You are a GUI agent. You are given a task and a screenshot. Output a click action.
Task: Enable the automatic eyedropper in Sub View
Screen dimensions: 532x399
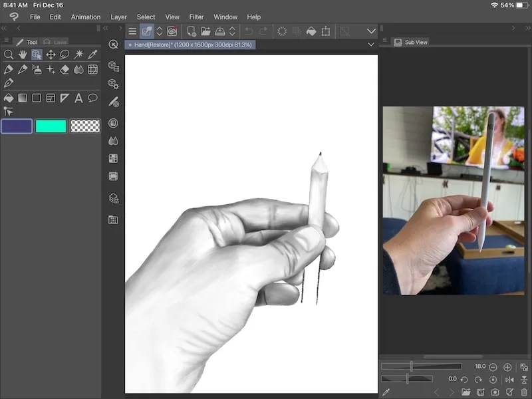(387, 391)
